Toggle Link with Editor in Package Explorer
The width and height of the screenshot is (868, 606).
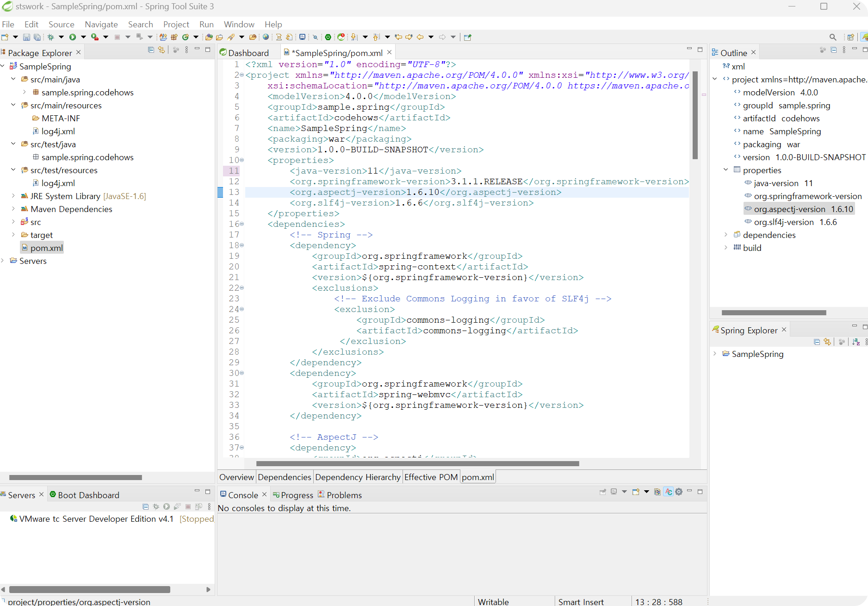(x=161, y=50)
